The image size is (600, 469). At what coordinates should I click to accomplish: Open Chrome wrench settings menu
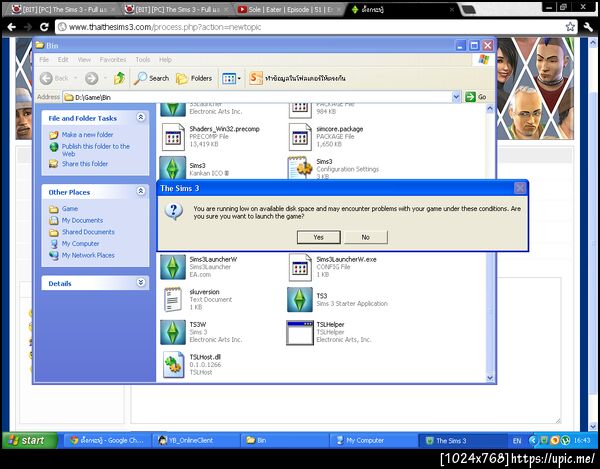pos(588,27)
